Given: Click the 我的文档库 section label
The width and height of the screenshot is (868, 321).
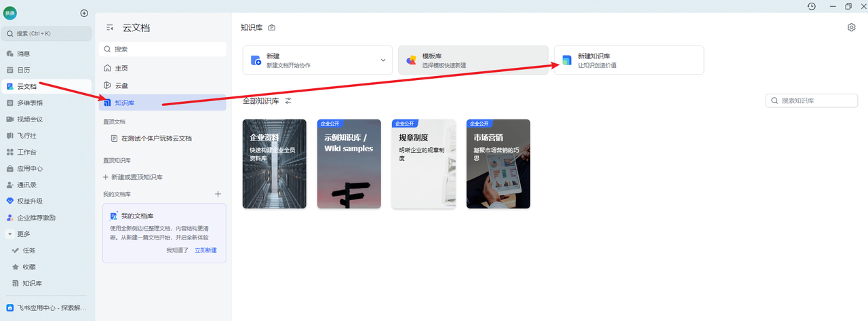Looking at the screenshot, I should click(117, 195).
